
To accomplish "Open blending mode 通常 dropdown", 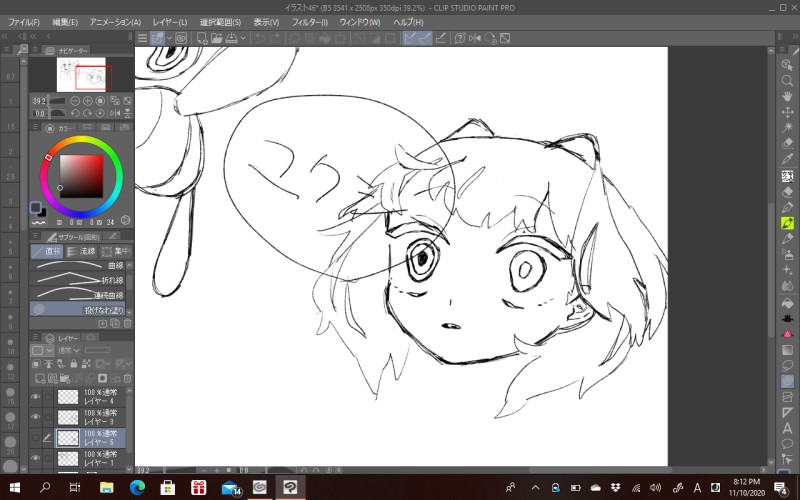I will tap(69, 351).
